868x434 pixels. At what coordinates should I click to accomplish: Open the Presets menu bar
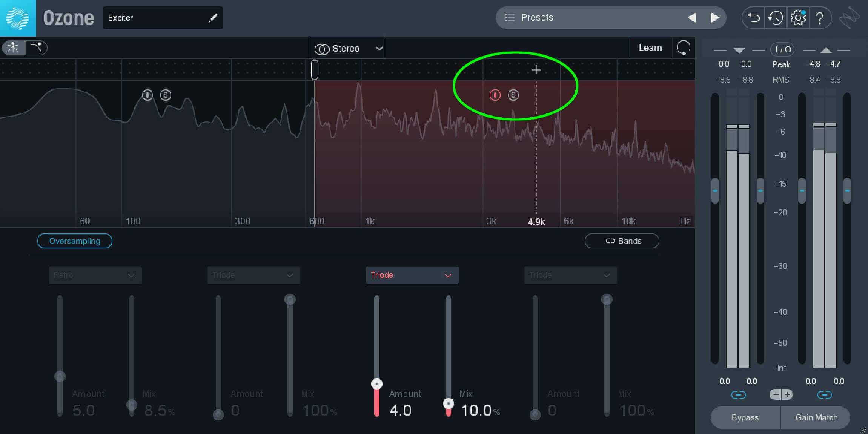pos(611,18)
